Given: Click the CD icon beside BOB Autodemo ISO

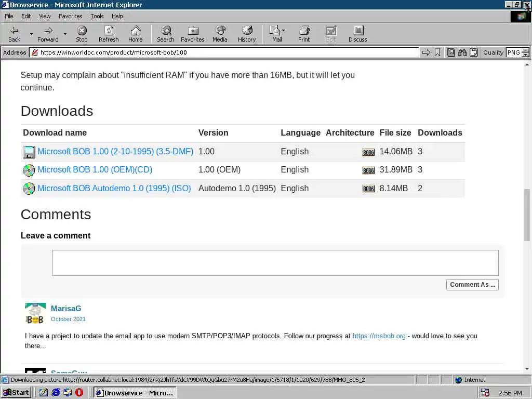Looking at the screenshot, I should 29,188.
